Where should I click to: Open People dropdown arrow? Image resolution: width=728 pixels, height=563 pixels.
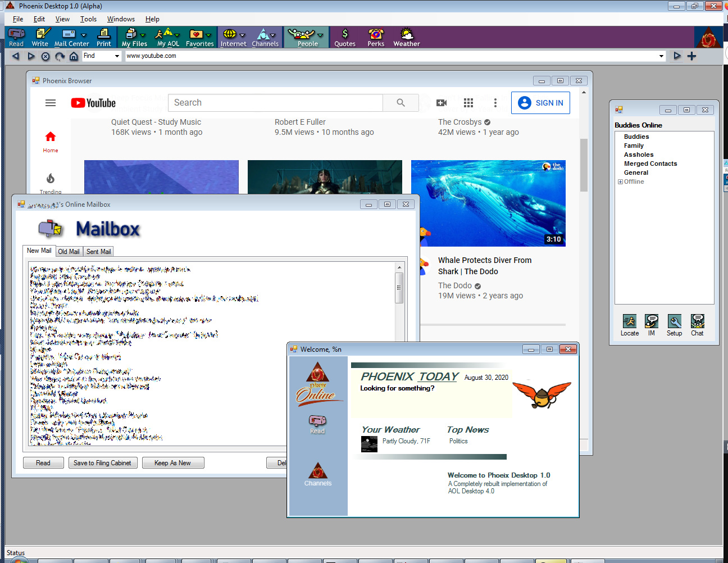[320, 35]
